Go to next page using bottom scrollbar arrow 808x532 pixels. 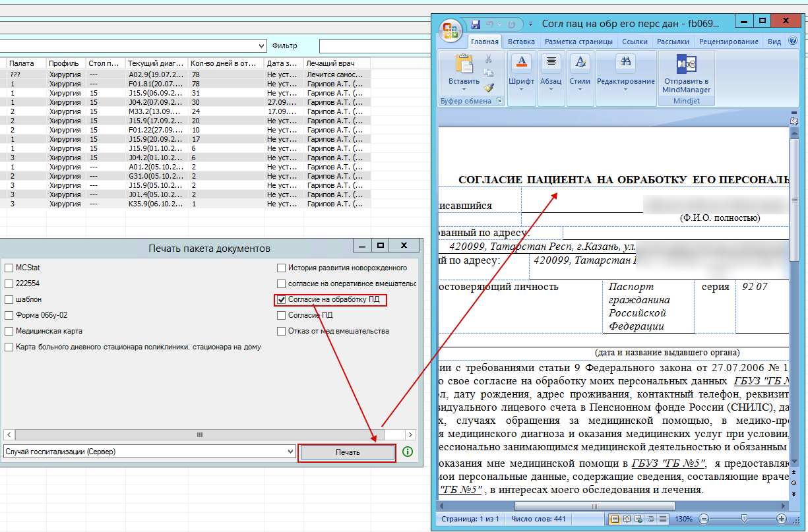tap(794, 495)
